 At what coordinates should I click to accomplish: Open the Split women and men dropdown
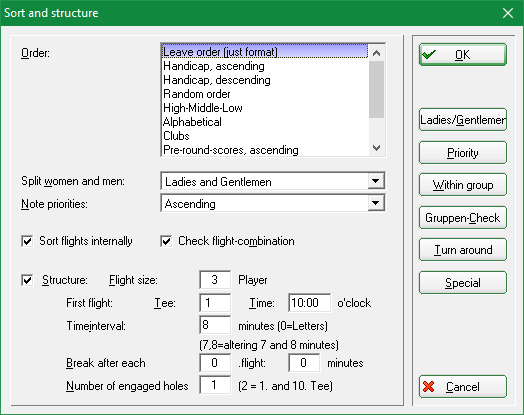pyautogui.click(x=376, y=181)
